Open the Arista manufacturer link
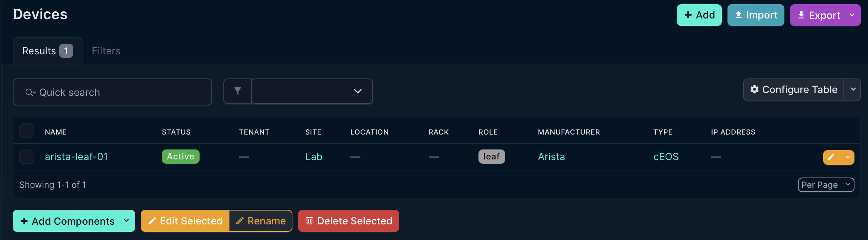 [x=551, y=157]
